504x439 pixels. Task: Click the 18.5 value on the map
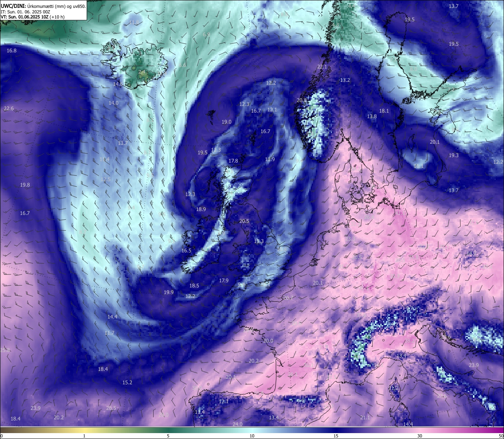click(x=194, y=285)
